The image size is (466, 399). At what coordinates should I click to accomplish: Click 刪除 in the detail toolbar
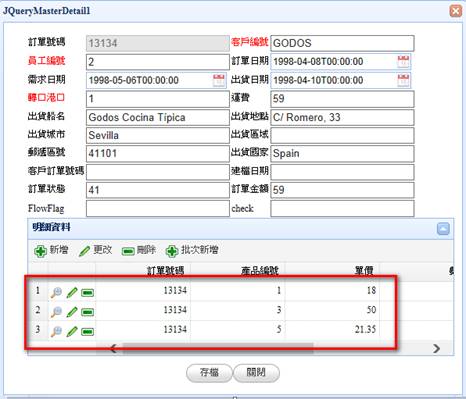pyautogui.click(x=139, y=250)
